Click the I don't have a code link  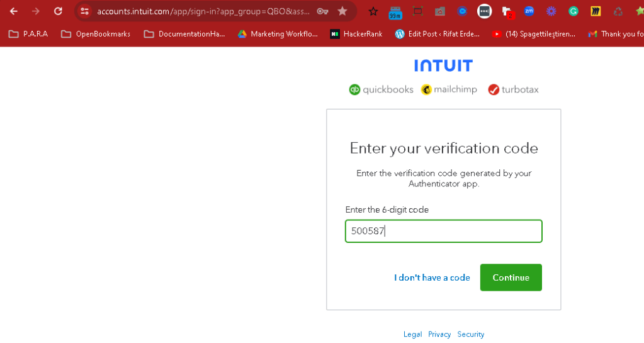(x=432, y=278)
